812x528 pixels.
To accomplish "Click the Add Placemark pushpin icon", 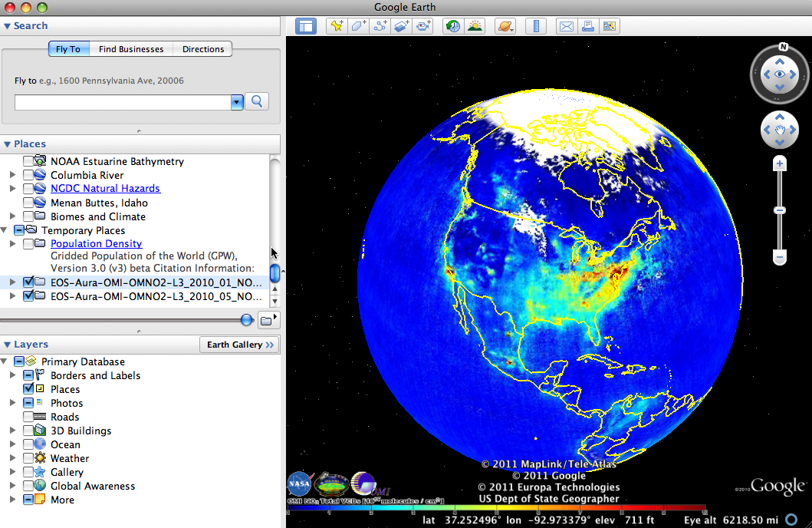I will click(337, 26).
